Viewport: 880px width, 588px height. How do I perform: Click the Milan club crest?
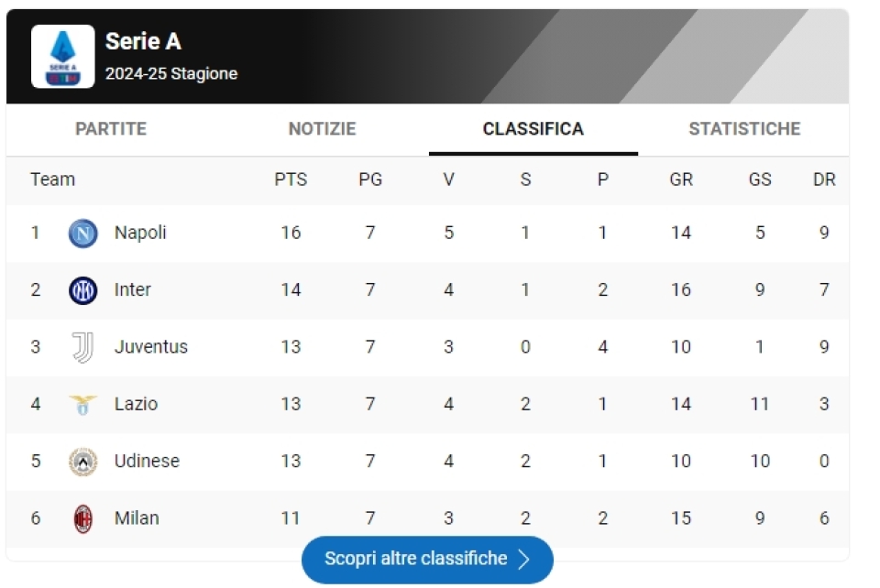click(82, 518)
